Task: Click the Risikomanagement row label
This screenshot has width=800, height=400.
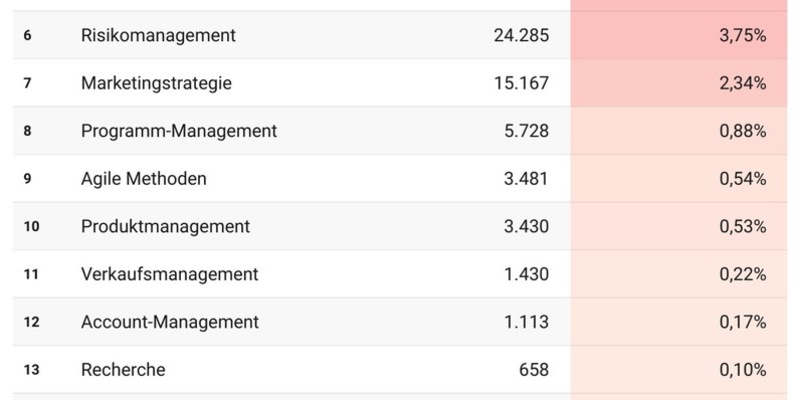Action: coord(158,36)
